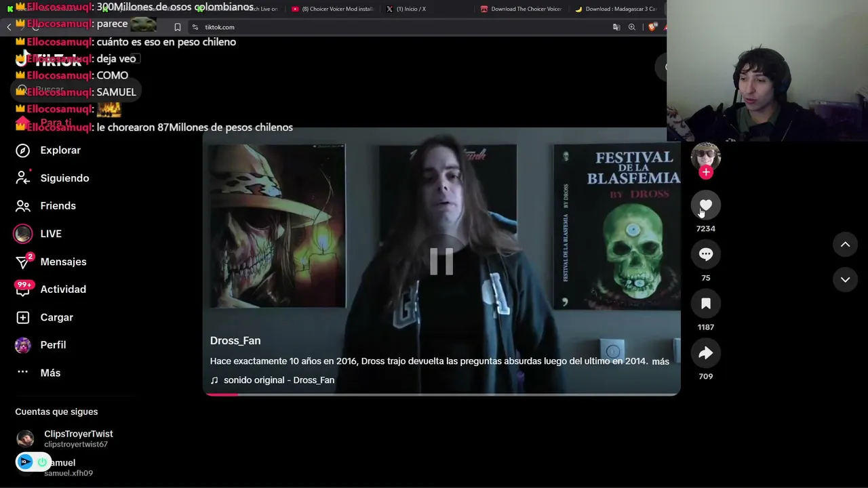Save the video with the bookmark icon

[x=706, y=304]
